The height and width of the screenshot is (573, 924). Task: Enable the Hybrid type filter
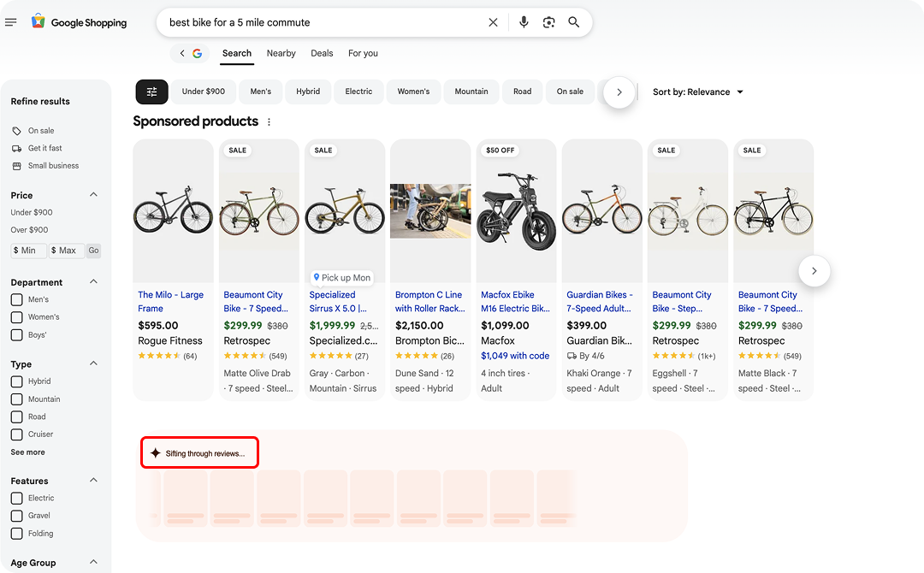[x=17, y=381]
